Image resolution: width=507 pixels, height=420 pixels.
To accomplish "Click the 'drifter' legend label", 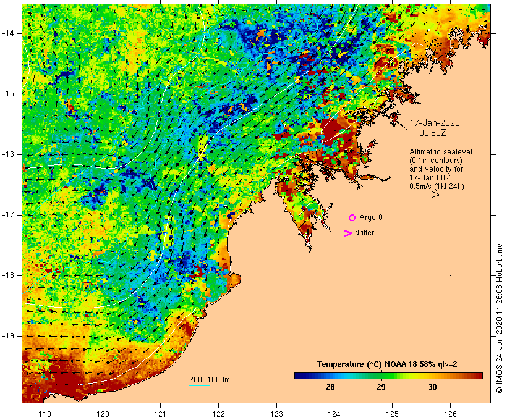I will tap(364, 233).
